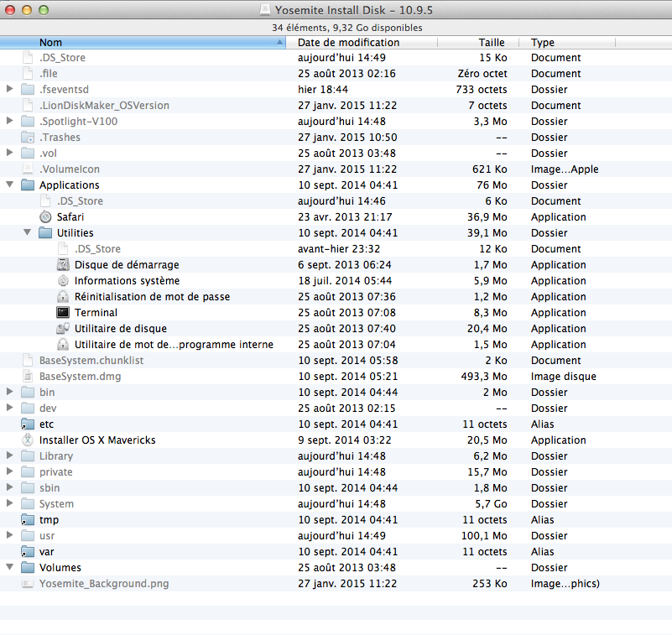This screenshot has width=672, height=635.
Task: Expand the private folder
Action: coord(9,471)
